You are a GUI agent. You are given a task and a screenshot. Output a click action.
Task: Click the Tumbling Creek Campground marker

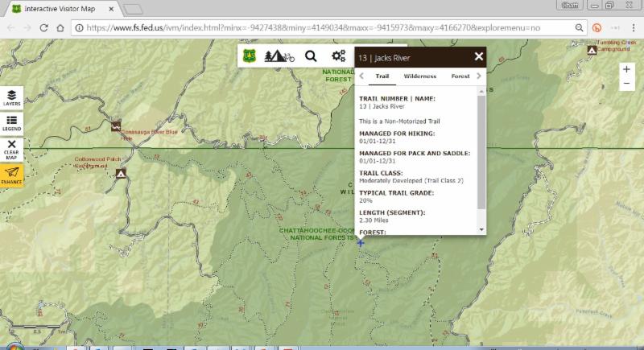pos(592,50)
